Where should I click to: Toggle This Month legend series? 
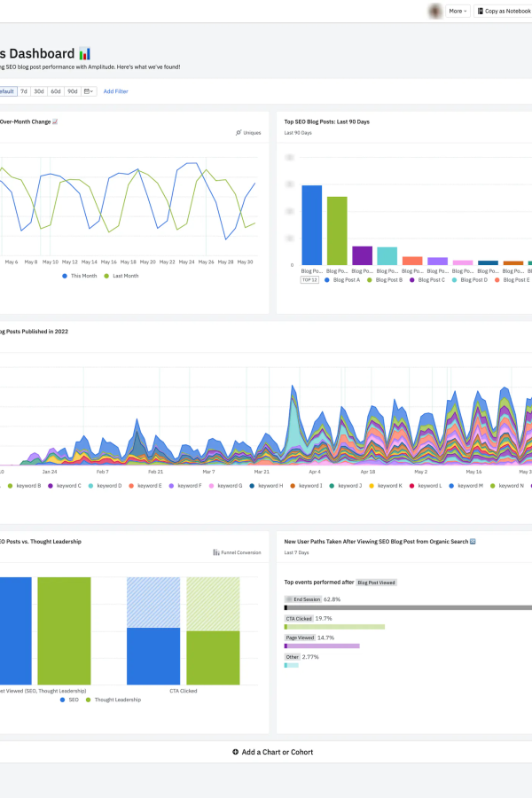(80, 276)
